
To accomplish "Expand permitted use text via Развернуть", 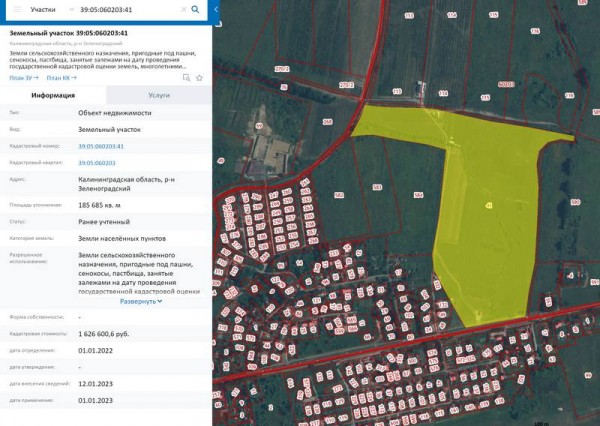I will [141, 301].
